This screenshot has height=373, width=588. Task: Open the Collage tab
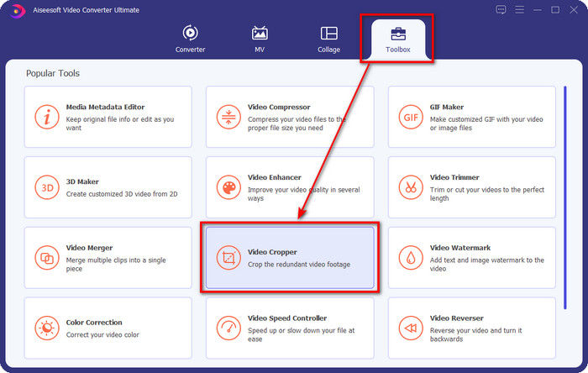[x=329, y=39]
